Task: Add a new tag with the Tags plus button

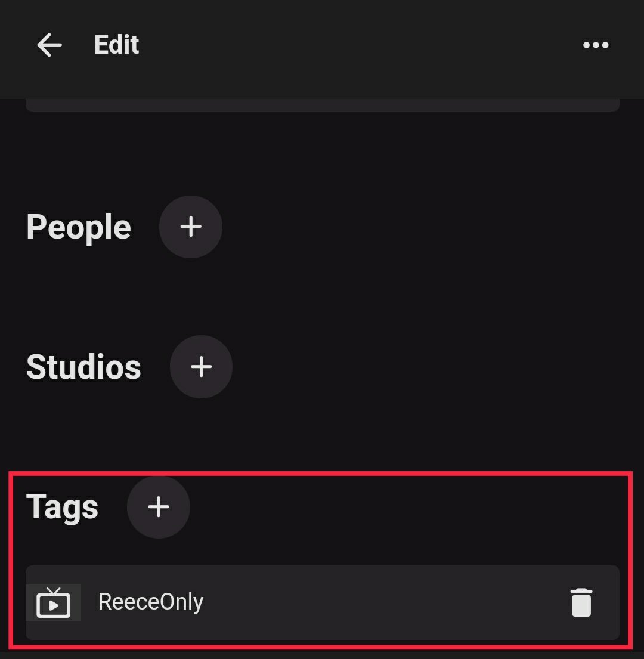Action: point(159,507)
